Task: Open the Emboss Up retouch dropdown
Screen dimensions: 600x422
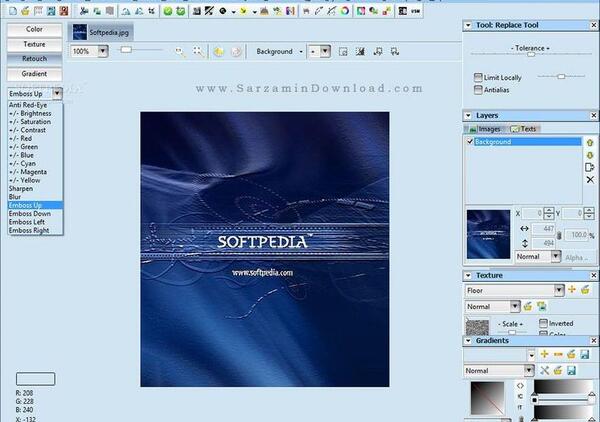Action: (57, 93)
